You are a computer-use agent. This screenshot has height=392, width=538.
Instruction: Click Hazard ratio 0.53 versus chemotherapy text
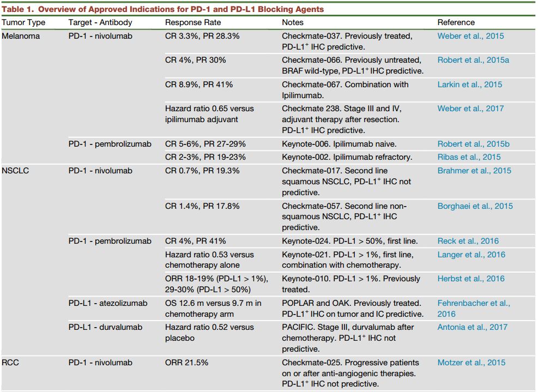(209, 260)
